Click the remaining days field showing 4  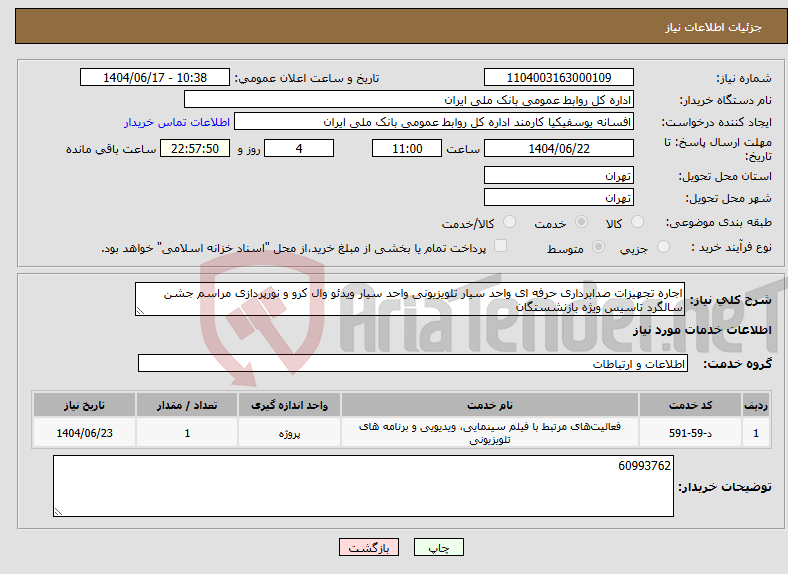coord(299,148)
